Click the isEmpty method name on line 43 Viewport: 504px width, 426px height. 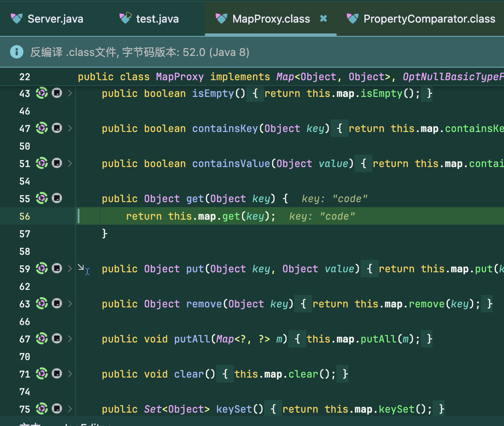pyautogui.click(x=213, y=93)
